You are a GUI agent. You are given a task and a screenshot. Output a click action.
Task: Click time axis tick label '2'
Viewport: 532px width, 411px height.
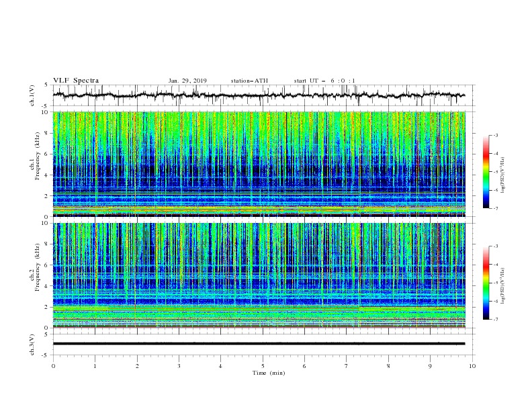click(137, 366)
